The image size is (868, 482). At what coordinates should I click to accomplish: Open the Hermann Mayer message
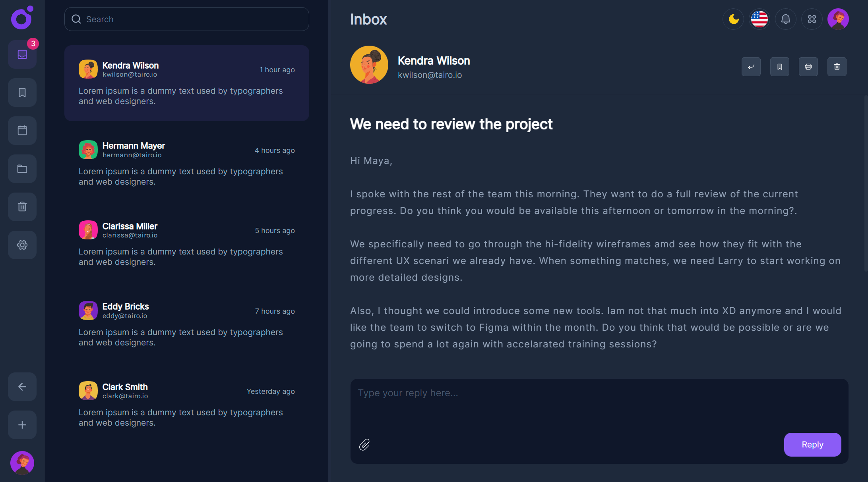coord(186,163)
